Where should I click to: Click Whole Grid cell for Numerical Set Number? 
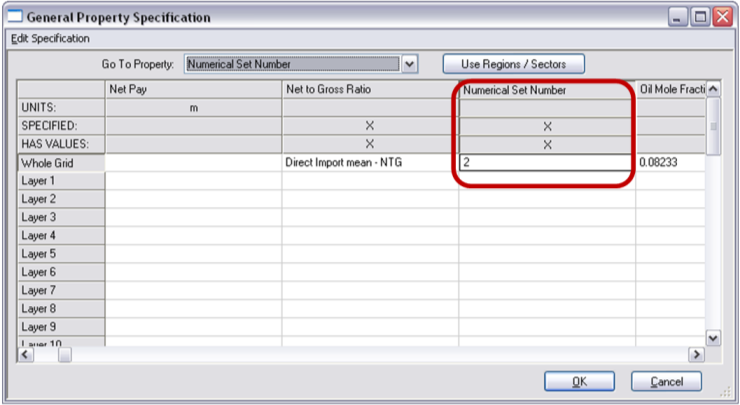[546, 162]
